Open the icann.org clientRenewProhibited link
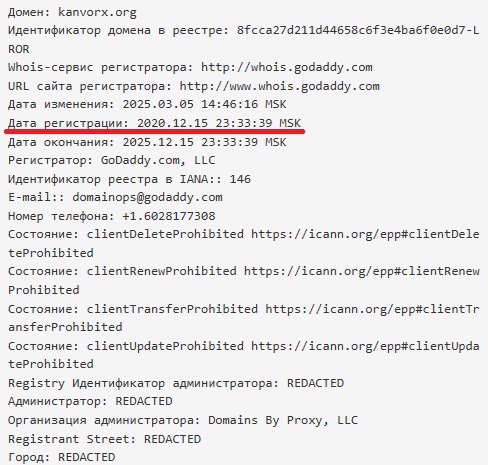This screenshot has height=465, width=488. point(362,271)
